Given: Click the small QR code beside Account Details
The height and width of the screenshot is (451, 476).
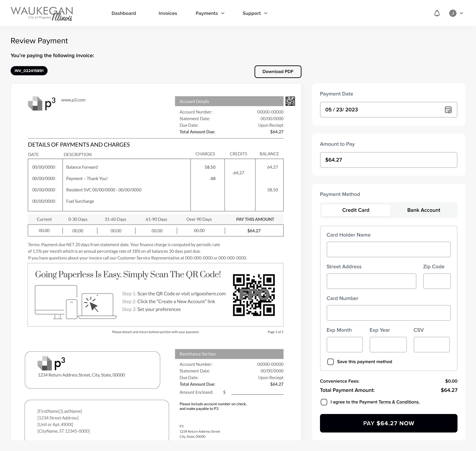Looking at the screenshot, I should pyautogui.click(x=290, y=101).
